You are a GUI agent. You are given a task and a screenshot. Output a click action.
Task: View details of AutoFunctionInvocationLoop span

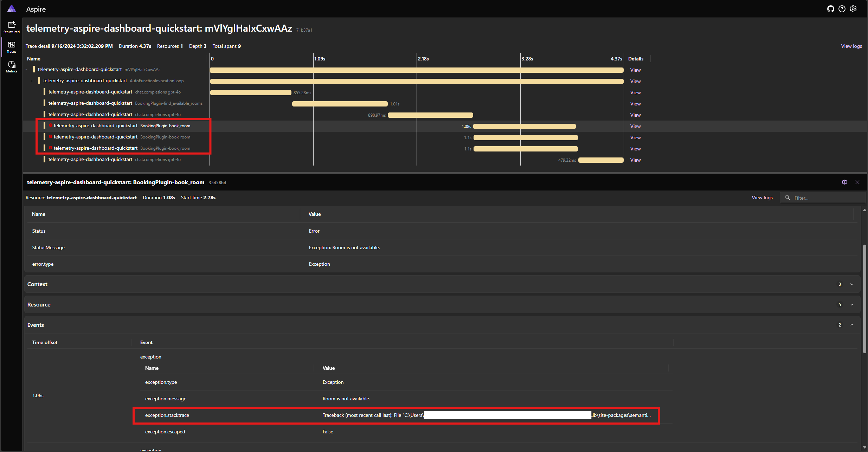635,81
